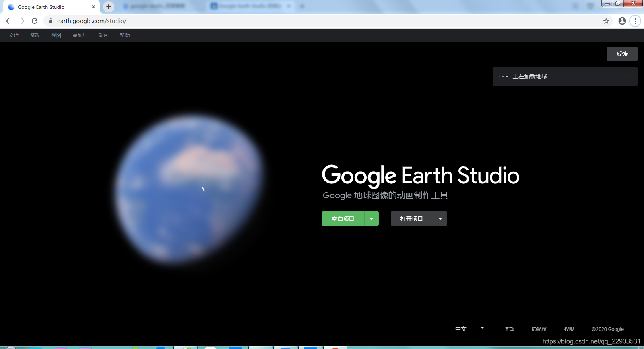644x349 pixels.
Task: Open the 修改 menu
Action: pos(35,35)
